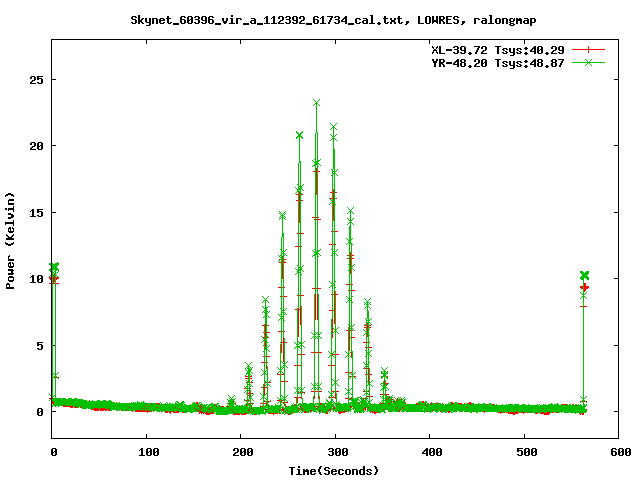Click y-axis tick label 5
The width and height of the screenshot is (640, 480).
coord(40,346)
